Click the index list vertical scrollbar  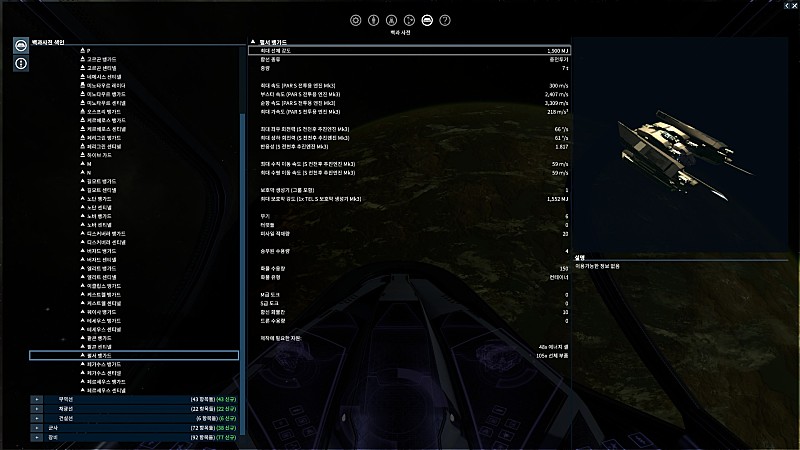click(x=243, y=273)
